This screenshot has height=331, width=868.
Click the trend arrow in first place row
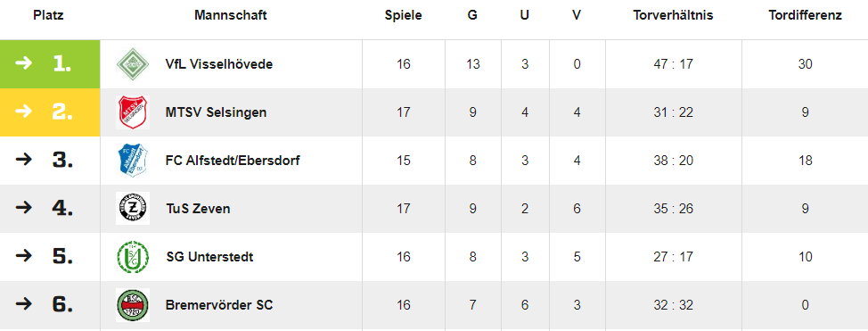24,63
